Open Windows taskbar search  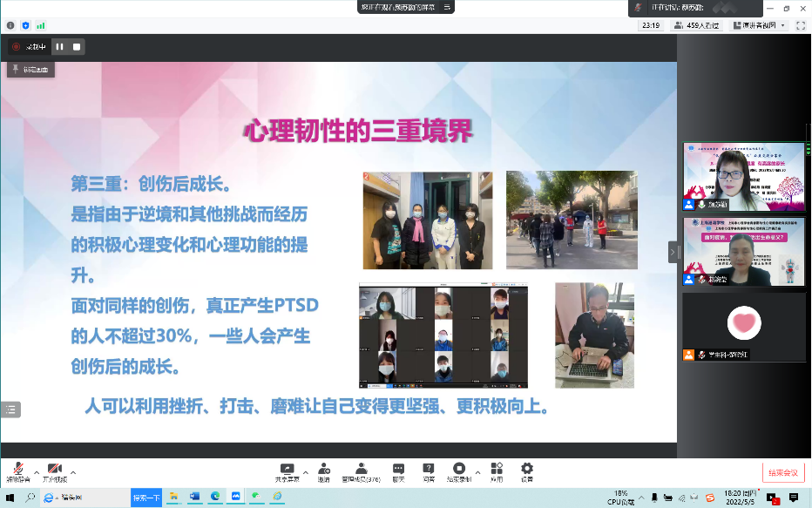point(30,498)
